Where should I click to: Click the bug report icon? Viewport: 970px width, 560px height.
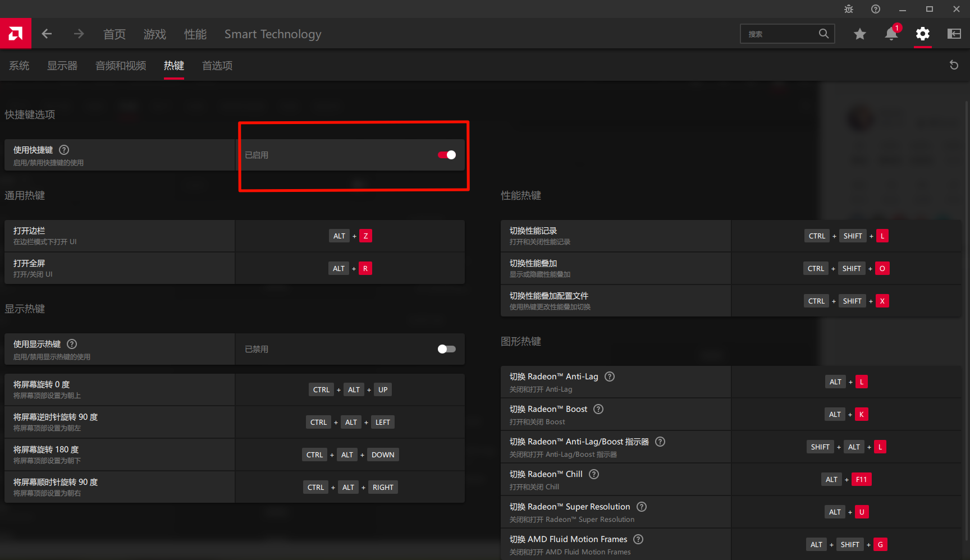(848, 9)
